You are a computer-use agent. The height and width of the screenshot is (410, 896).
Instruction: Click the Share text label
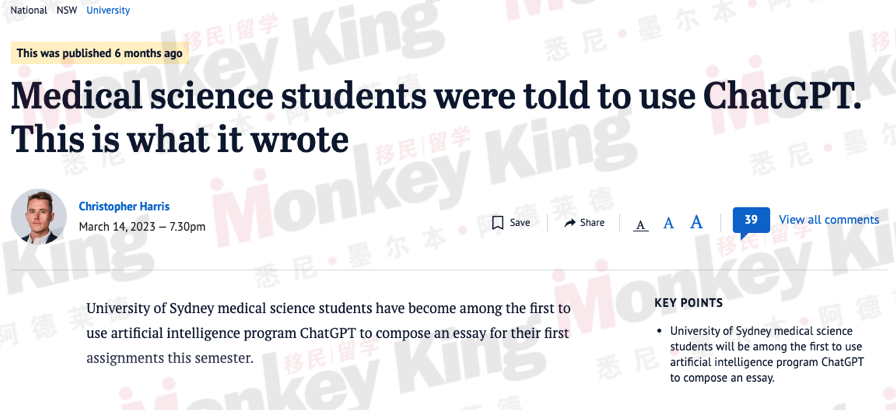click(592, 223)
